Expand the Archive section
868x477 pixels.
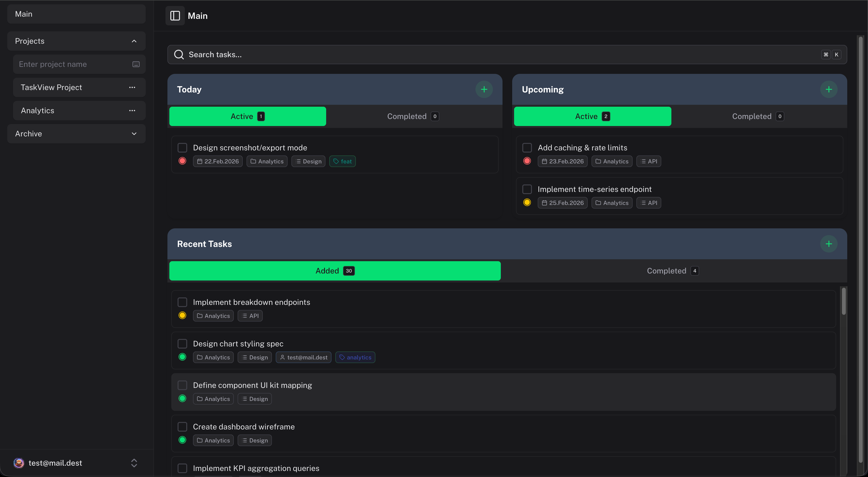click(x=134, y=133)
